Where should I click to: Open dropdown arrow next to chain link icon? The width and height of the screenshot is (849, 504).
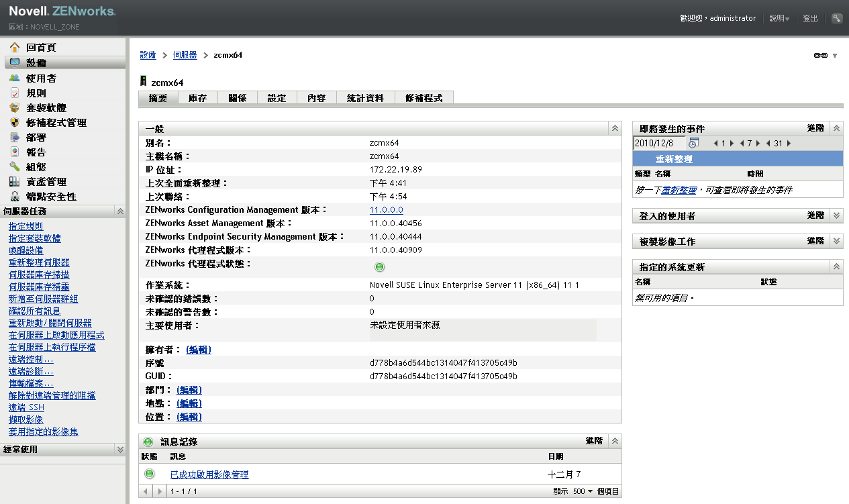(x=835, y=56)
